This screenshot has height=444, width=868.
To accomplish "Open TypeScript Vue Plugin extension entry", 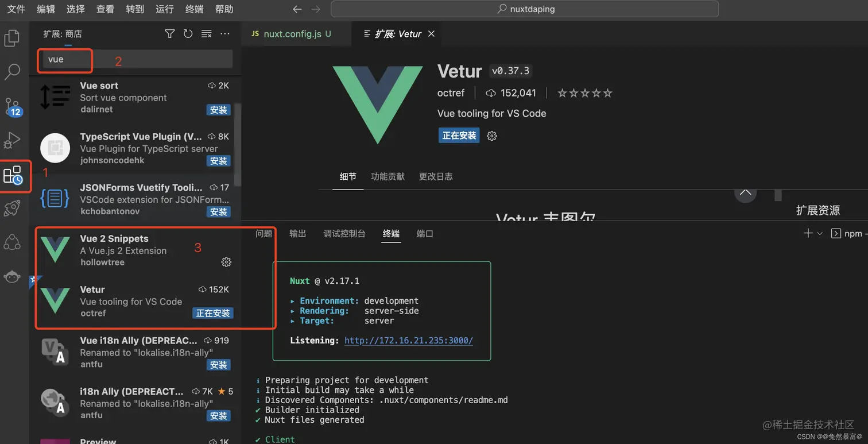I will [x=135, y=148].
